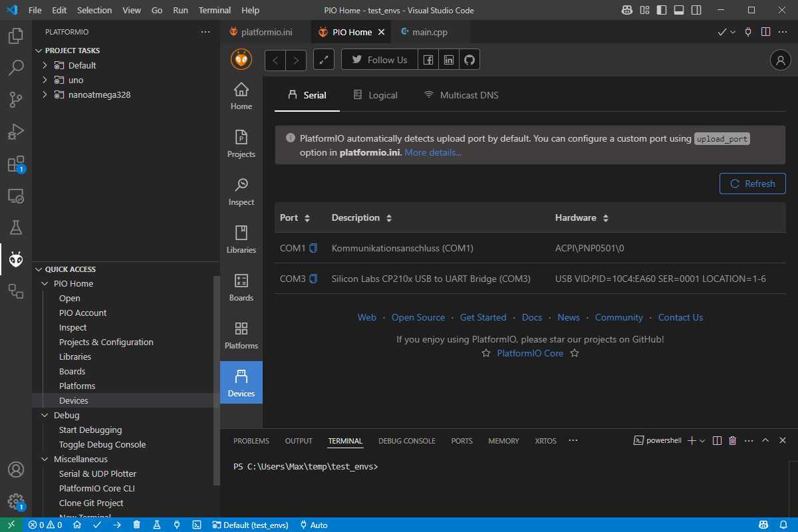This screenshot has width=798, height=532.
Task: Open the Explorer view in activity bar
Action: 16,36
